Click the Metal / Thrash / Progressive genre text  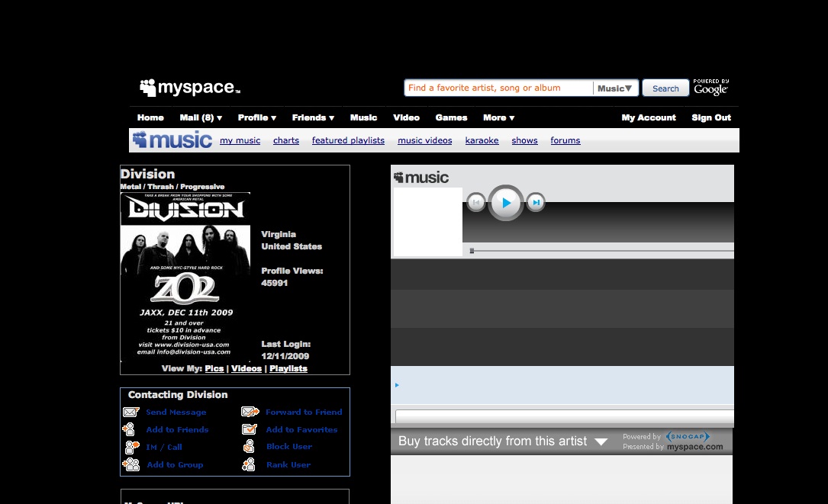(x=172, y=187)
